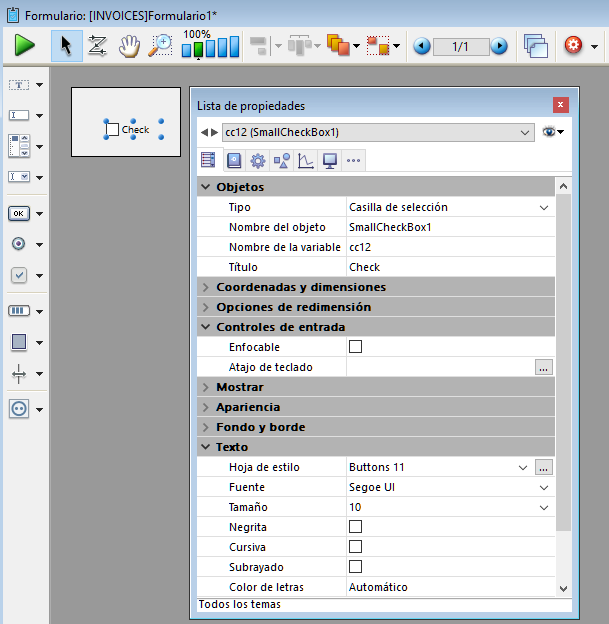Open the Fuente font dropdown
This screenshot has height=624, width=609.
pyautogui.click(x=544, y=487)
